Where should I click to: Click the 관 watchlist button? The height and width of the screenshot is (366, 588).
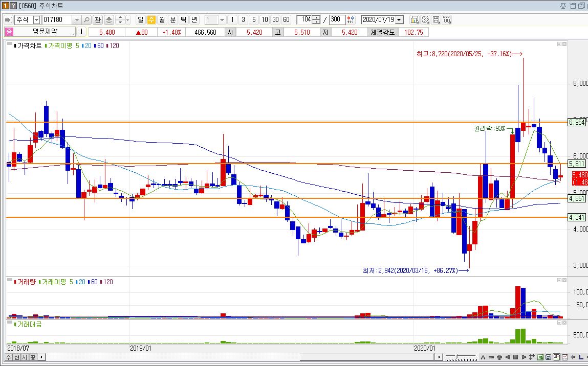click(98, 20)
